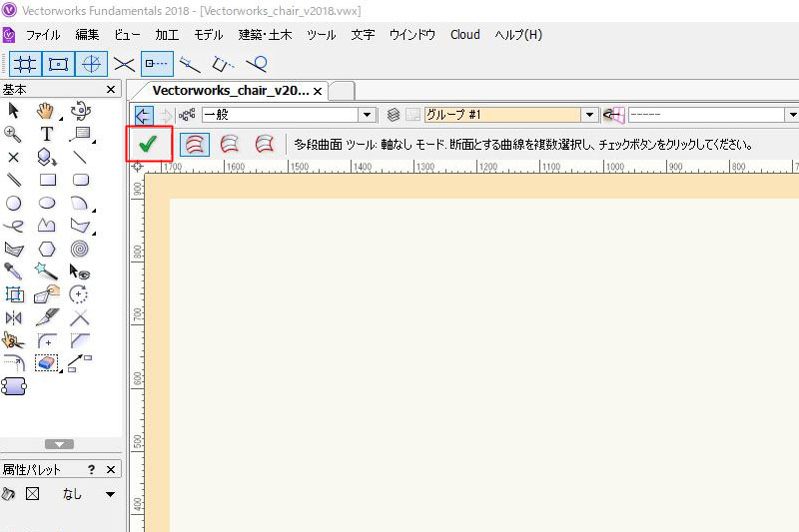
Task: Select the Zoom magnifier tool
Action: [x=13, y=134]
